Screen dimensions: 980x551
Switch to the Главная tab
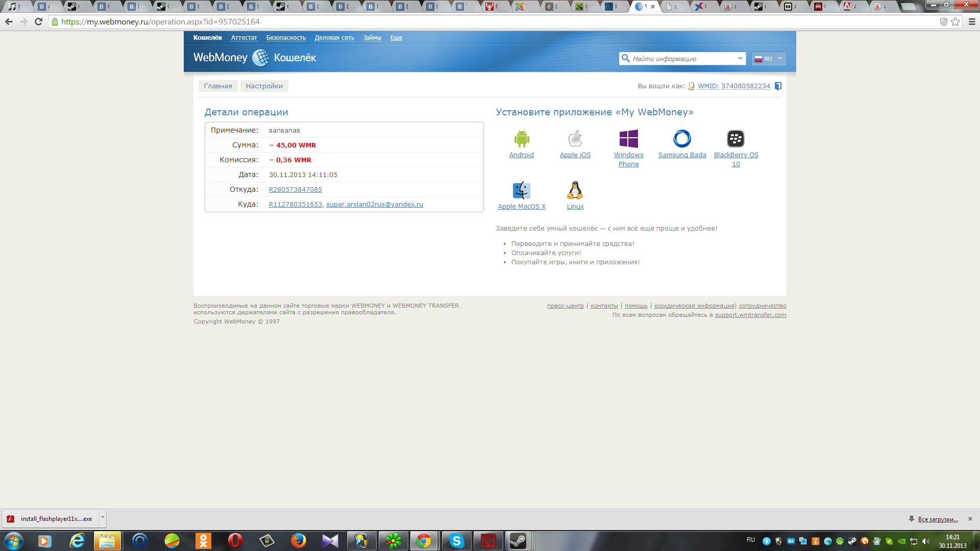218,86
